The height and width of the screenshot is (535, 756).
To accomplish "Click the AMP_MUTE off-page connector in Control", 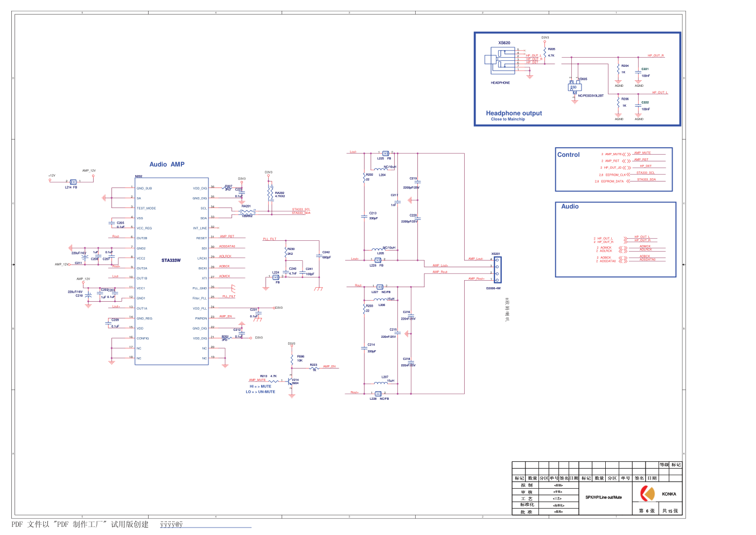I will pos(626,154).
